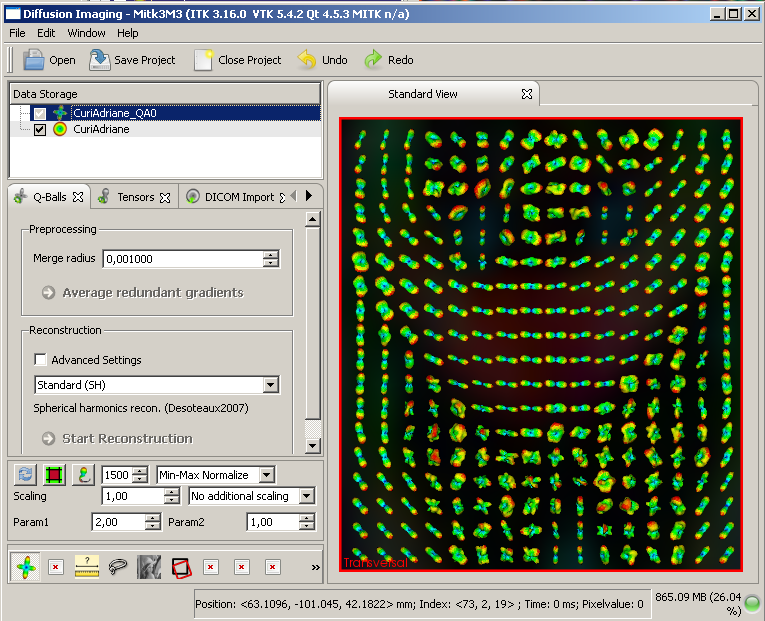Enable the Advanced Settings checkbox
The height and width of the screenshot is (621, 765).
(40, 360)
